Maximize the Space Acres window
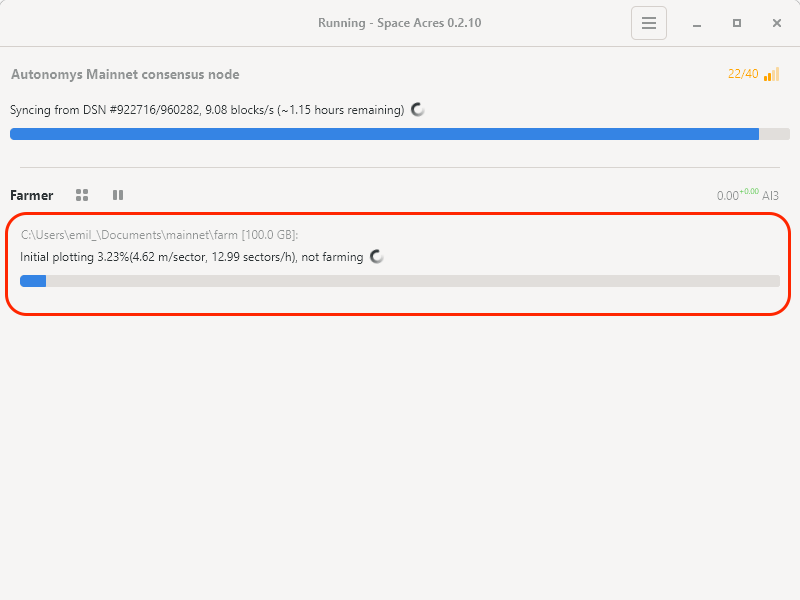Screen dimensions: 800x600 (x=737, y=23)
